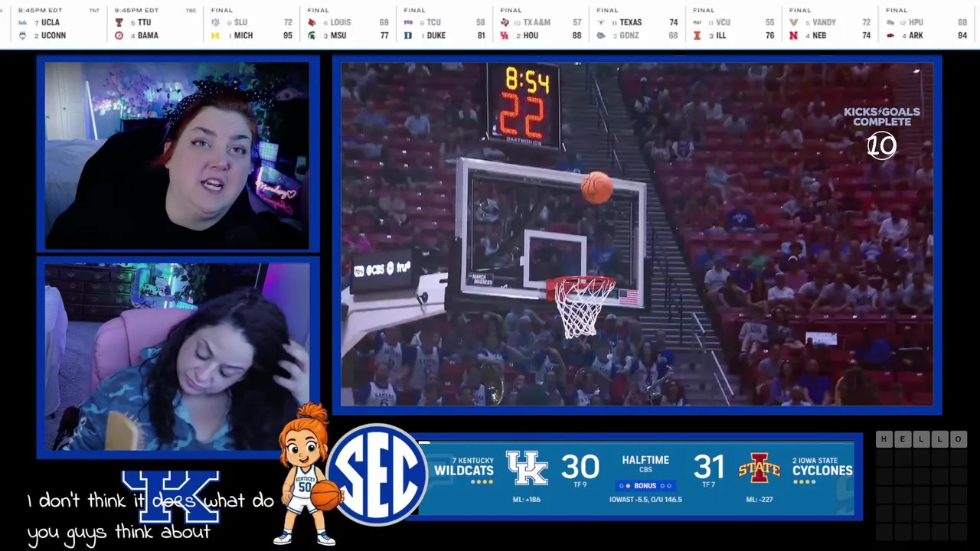Viewport: 980px width, 551px height.
Task: Click the MICH score 95
Action: [287, 36]
